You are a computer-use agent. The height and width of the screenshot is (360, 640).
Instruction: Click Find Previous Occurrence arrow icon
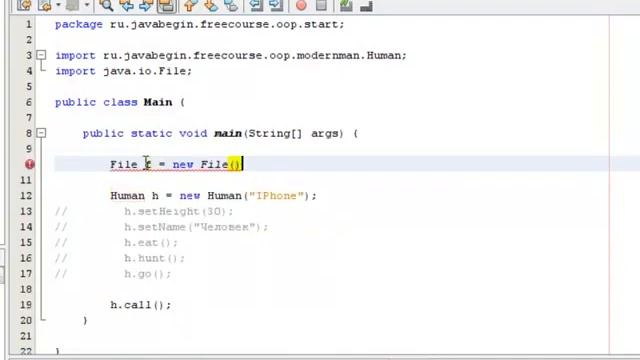pos(127,5)
